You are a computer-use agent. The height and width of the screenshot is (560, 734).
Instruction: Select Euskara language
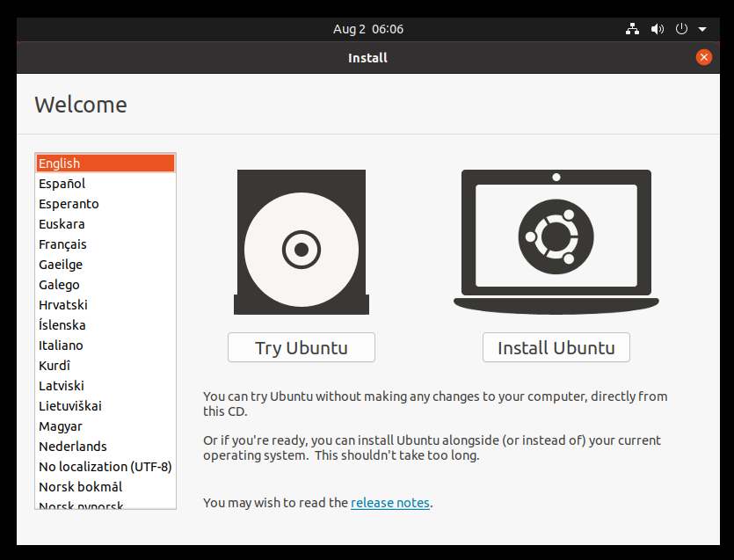(105, 224)
